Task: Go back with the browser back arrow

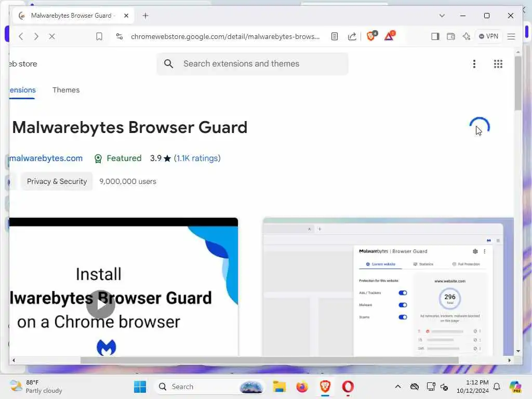Action: (21, 36)
